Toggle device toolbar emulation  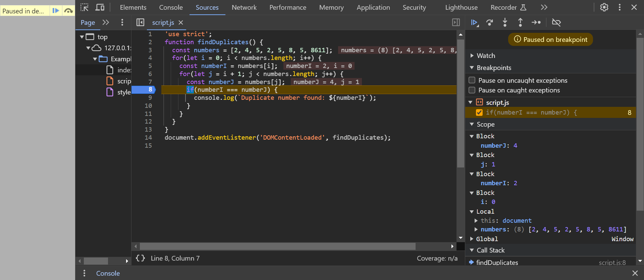click(x=100, y=7)
